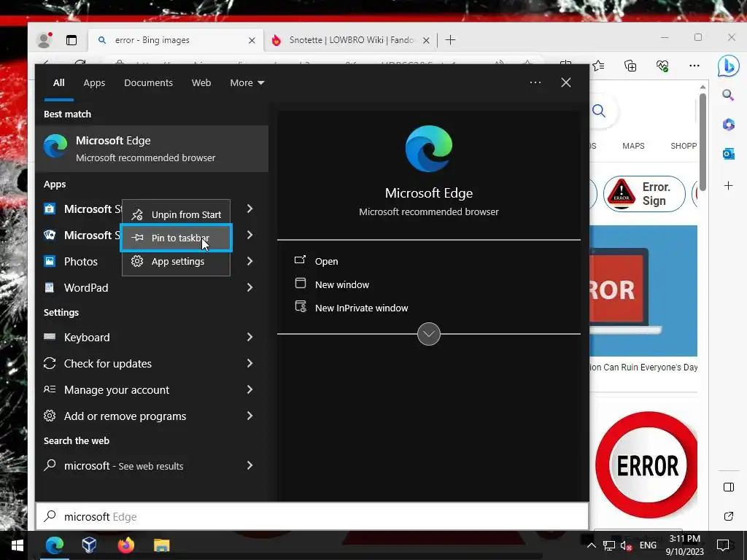This screenshot has width=747, height=560.
Task: Open a new Edge tab
Action: pyautogui.click(x=450, y=40)
